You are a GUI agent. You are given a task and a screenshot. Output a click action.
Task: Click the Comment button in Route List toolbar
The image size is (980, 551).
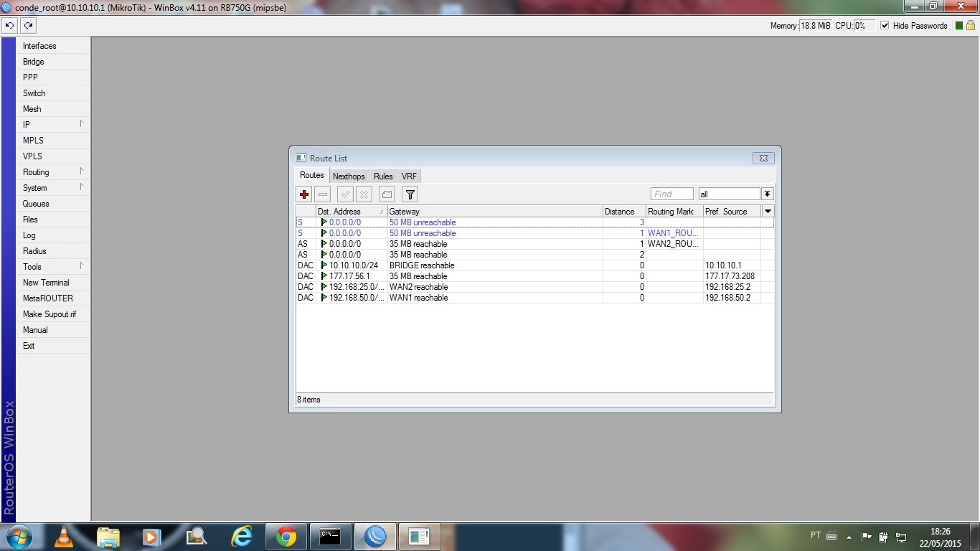(x=387, y=194)
